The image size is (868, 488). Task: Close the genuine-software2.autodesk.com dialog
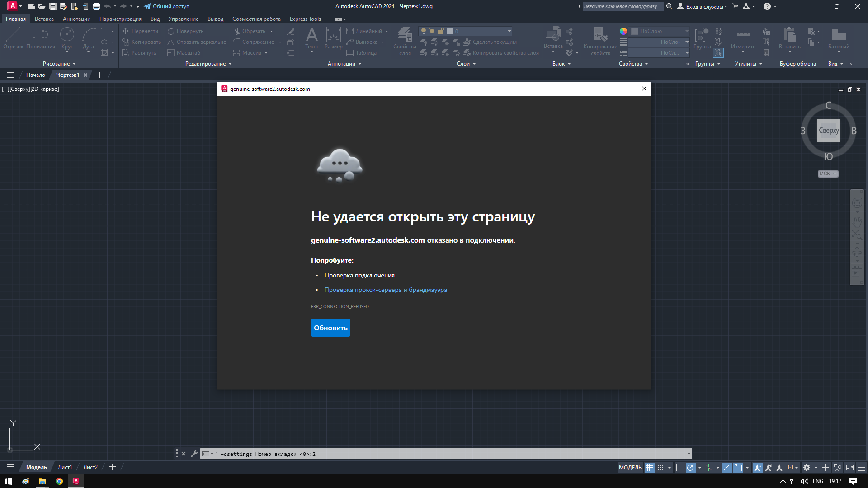pos(644,89)
